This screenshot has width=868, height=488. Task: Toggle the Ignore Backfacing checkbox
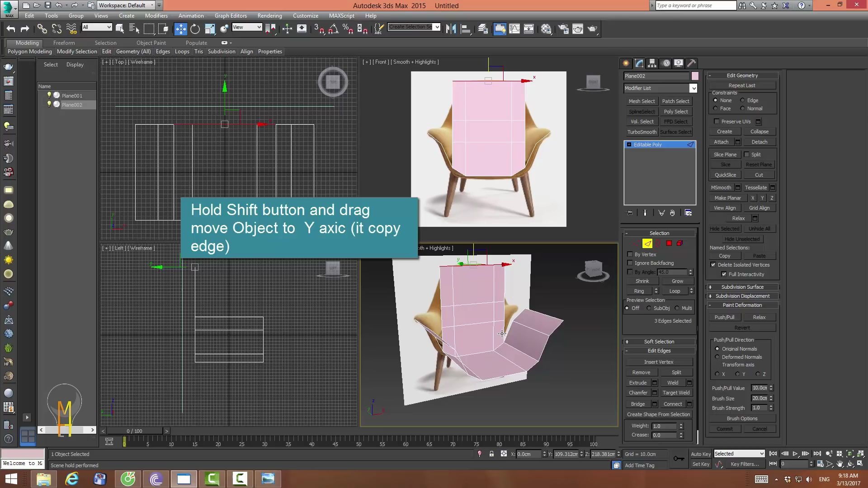(631, 263)
